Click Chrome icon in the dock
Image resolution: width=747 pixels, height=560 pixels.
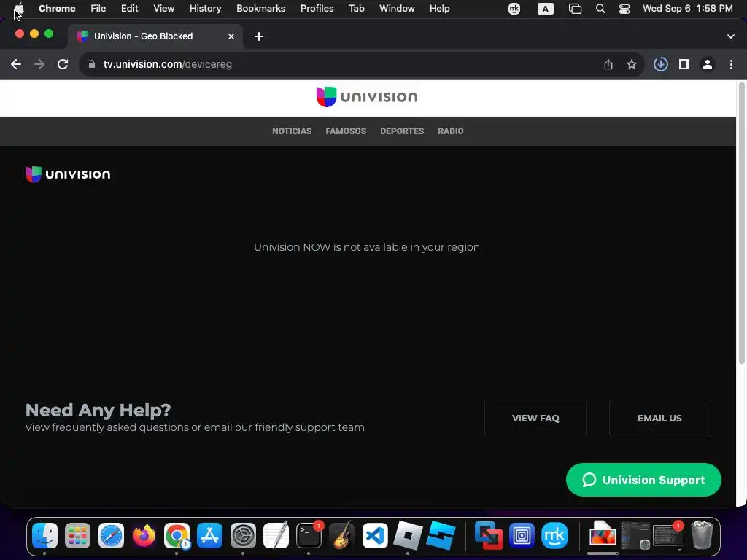(177, 535)
